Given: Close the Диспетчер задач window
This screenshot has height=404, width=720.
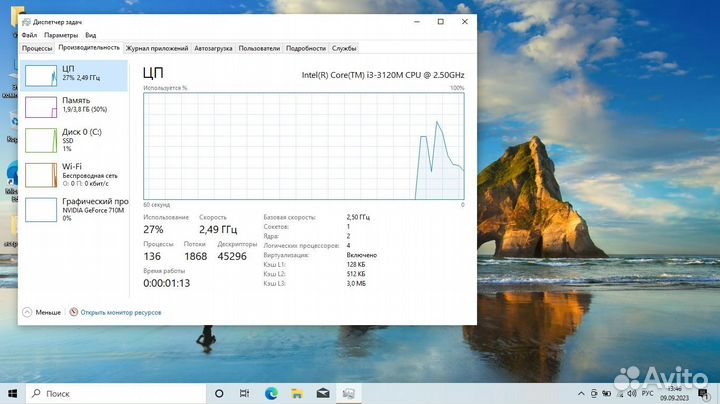Looking at the screenshot, I should [465, 22].
